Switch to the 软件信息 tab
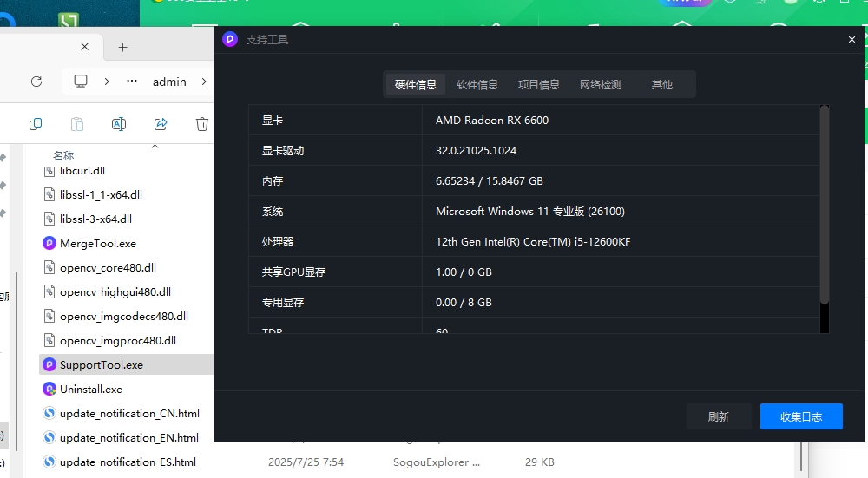The width and height of the screenshot is (868, 478). pyautogui.click(x=477, y=84)
